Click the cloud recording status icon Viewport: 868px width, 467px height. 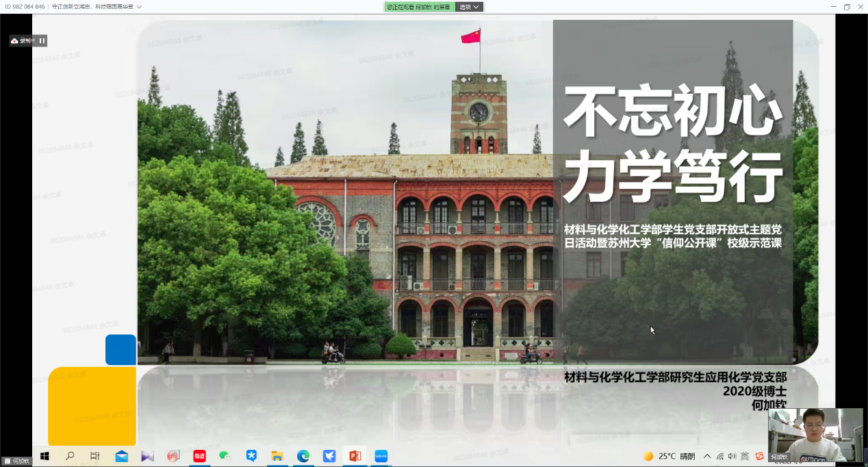click(14, 41)
